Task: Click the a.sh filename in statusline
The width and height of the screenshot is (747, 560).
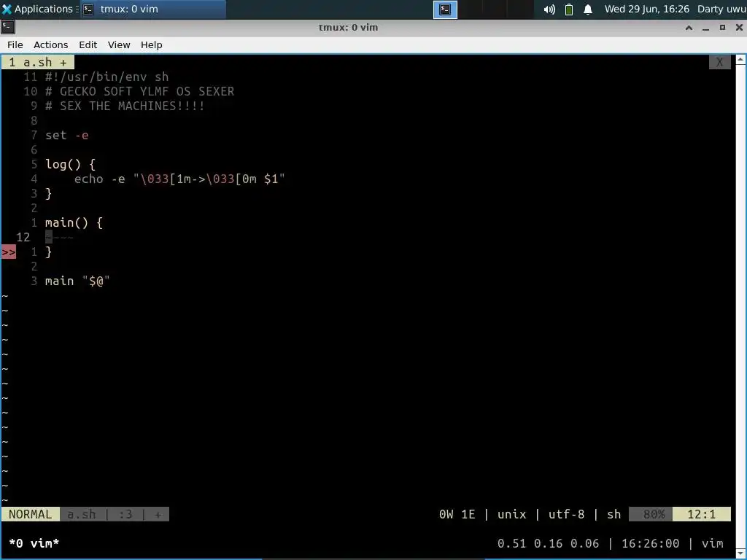Action: coord(82,514)
